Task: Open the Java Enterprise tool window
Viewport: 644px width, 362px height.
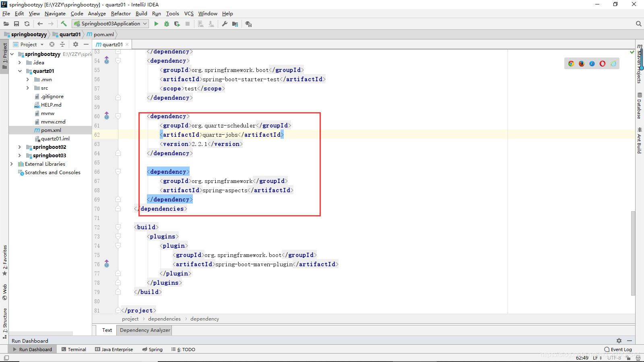Action: click(x=114, y=350)
